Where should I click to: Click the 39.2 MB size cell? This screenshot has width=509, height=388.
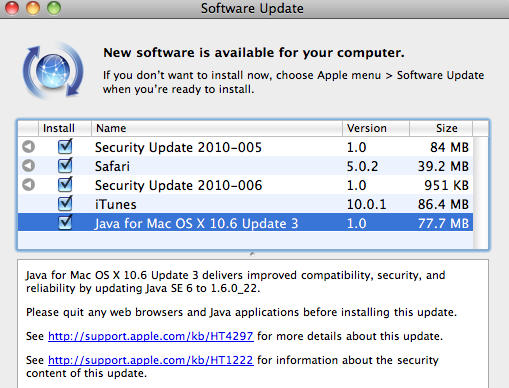coord(444,166)
